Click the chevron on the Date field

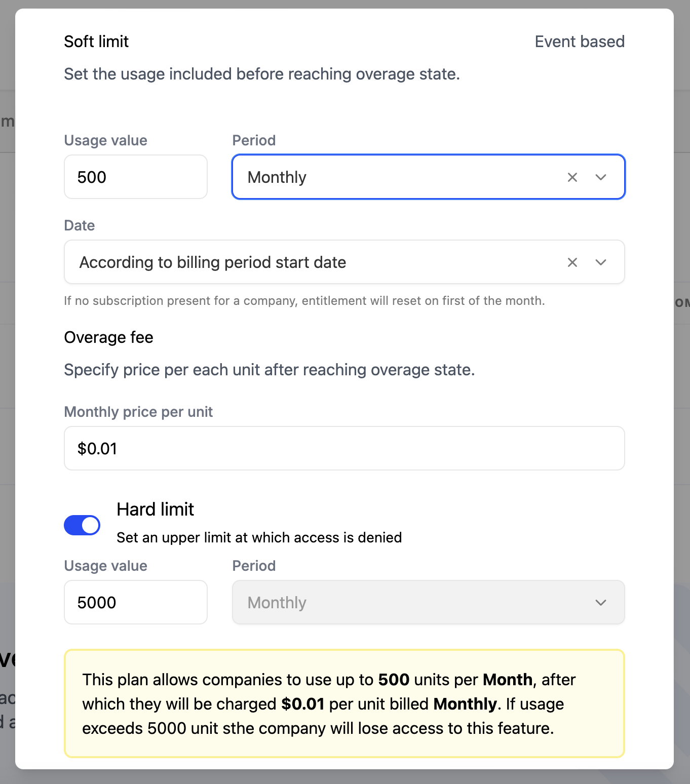tap(601, 262)
